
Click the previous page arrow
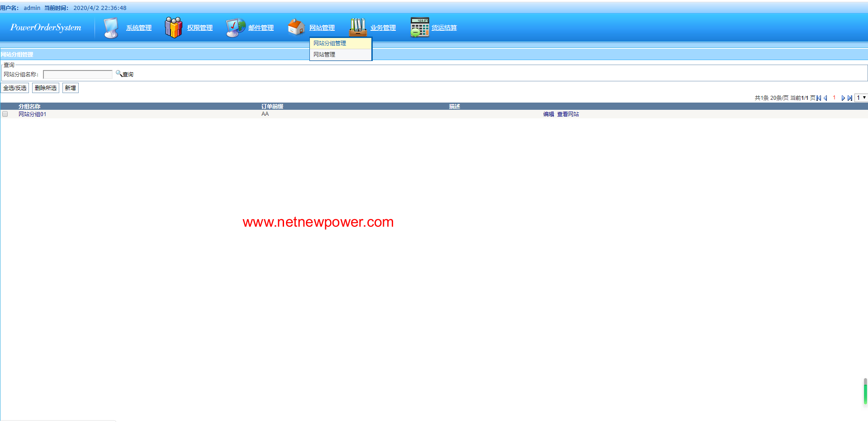825,98
